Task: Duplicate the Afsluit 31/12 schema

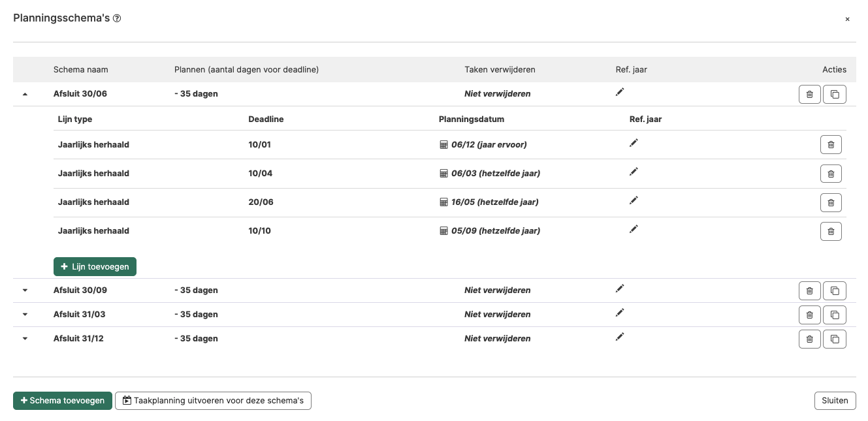Action: pyautogui.click(x=835, y=339)
